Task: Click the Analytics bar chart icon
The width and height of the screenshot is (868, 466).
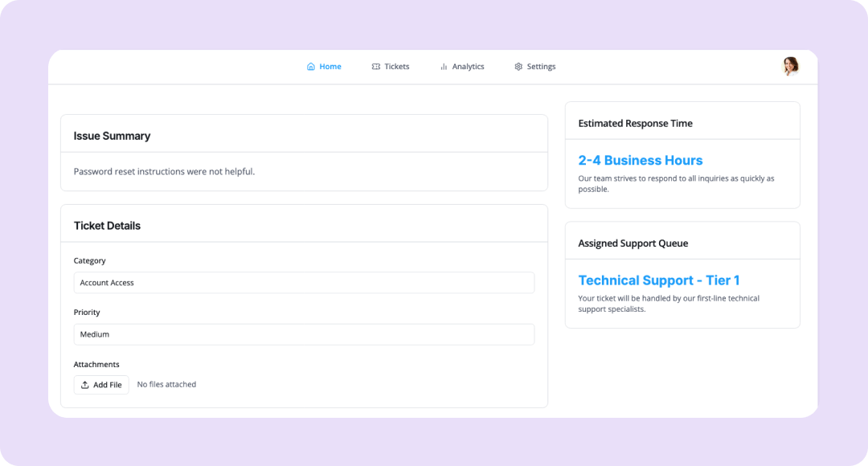Action: 444,67
